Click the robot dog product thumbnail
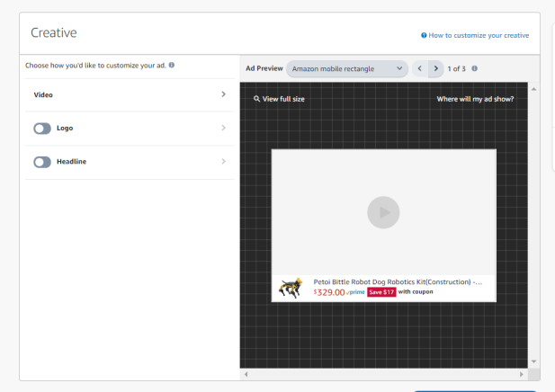This screenshot has height=392, width=555. point(291,288)
